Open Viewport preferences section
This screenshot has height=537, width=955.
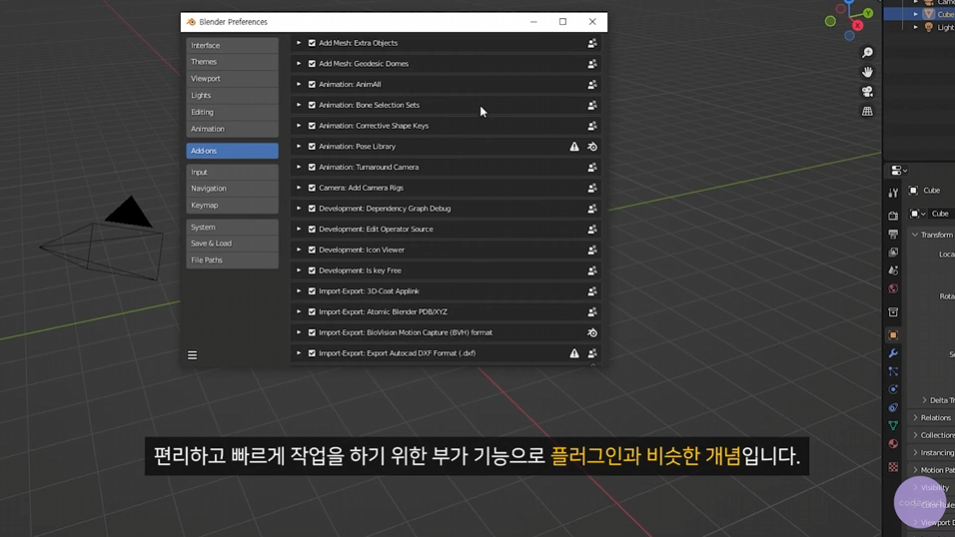[232, 79]
